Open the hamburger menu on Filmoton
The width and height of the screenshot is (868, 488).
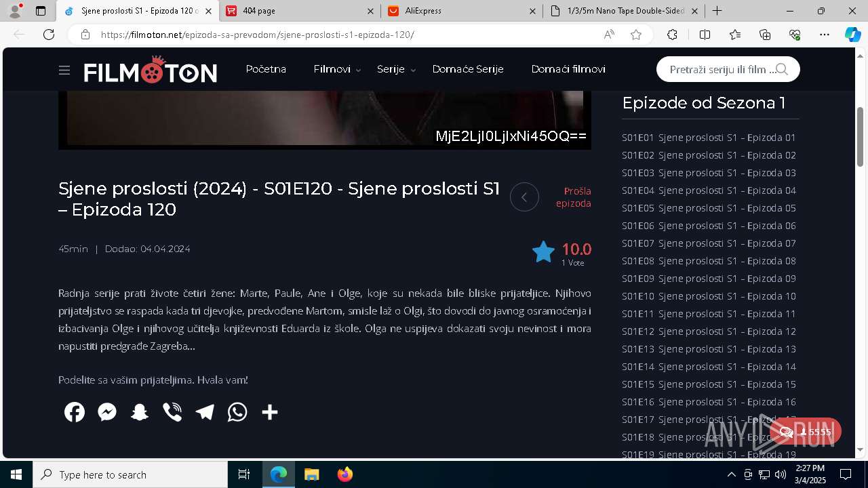click(64, 70)
